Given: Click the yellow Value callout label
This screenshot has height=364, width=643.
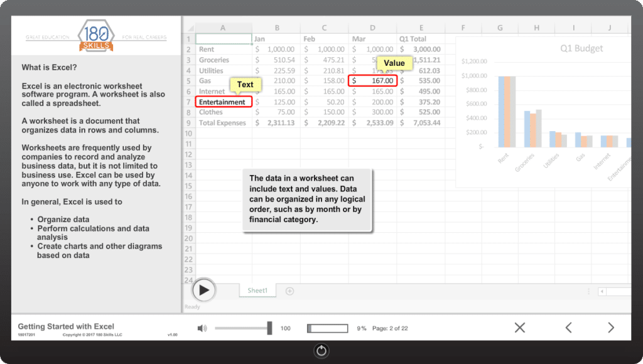Looking at the screenshot, I should point(394,63).
